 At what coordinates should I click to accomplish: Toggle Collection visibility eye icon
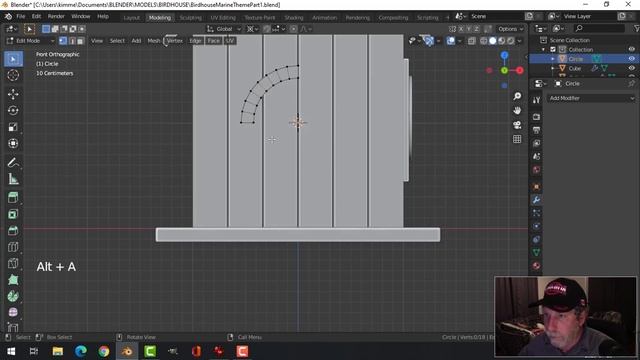pyautogui.click(x=631, y=49)
